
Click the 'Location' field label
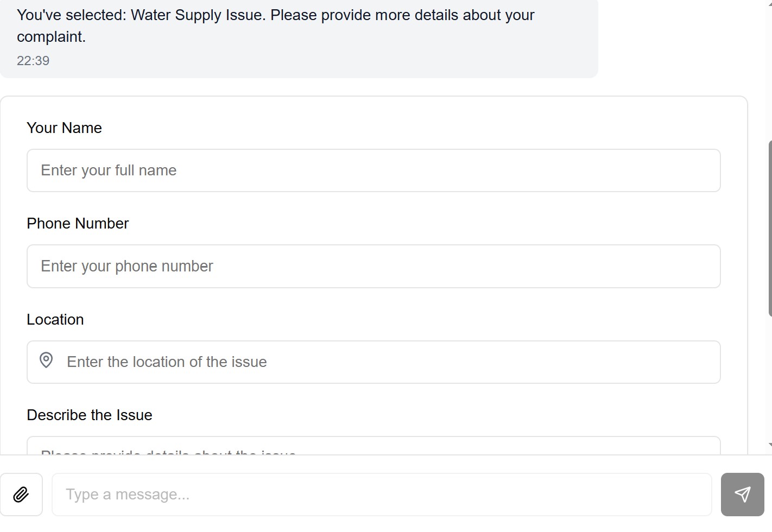[55, 319]
